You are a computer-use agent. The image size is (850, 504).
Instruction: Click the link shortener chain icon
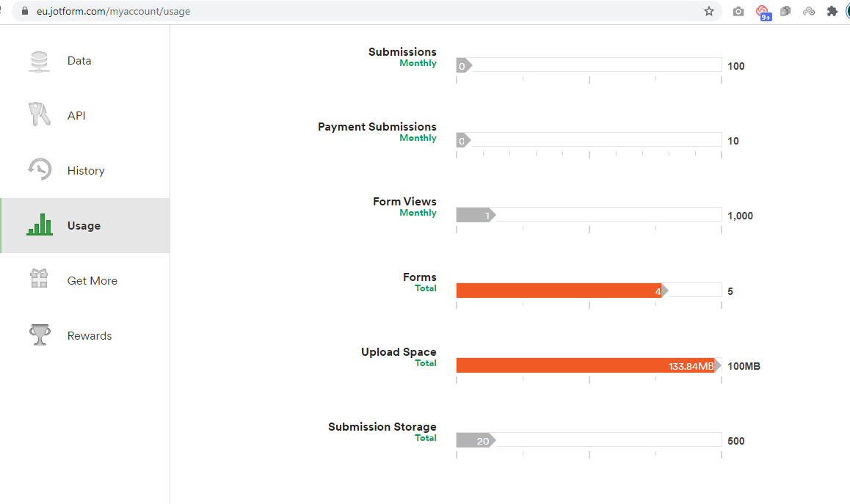808,12
